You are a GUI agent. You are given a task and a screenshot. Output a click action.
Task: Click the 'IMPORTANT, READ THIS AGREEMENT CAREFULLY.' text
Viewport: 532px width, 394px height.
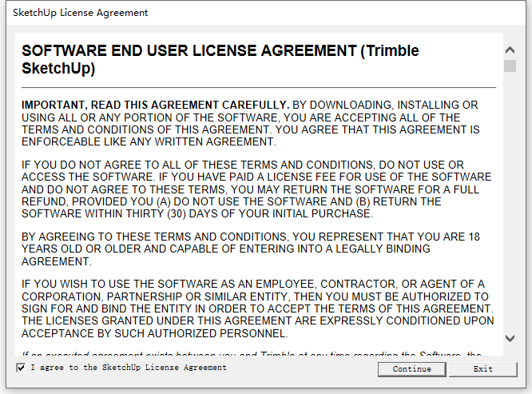click(x=156, y=105)
